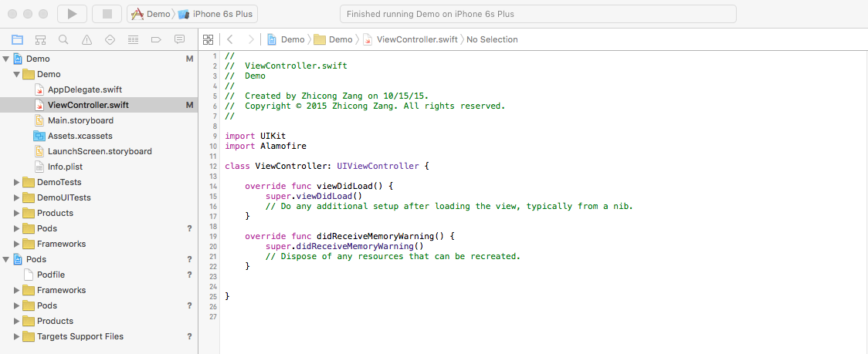Click UIViewController class name in code
Screen dimensions: 868x354
pos(378,166)
